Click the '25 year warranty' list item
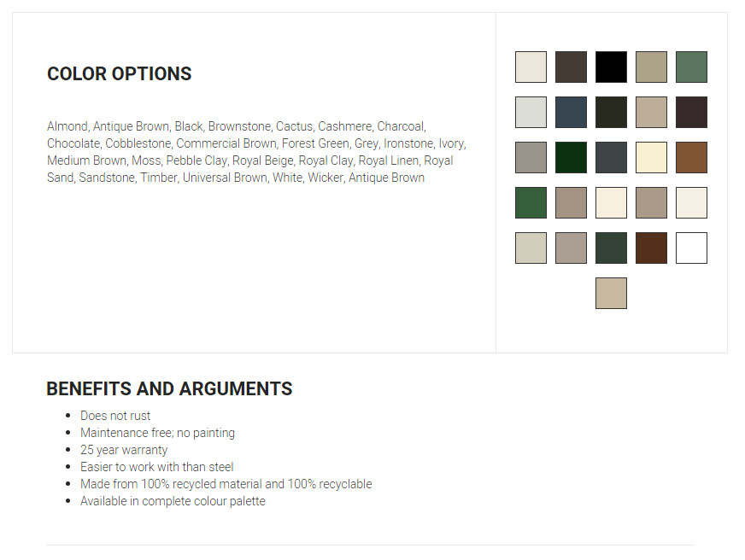This screenshot has height=560, width=745. point(124,450)
